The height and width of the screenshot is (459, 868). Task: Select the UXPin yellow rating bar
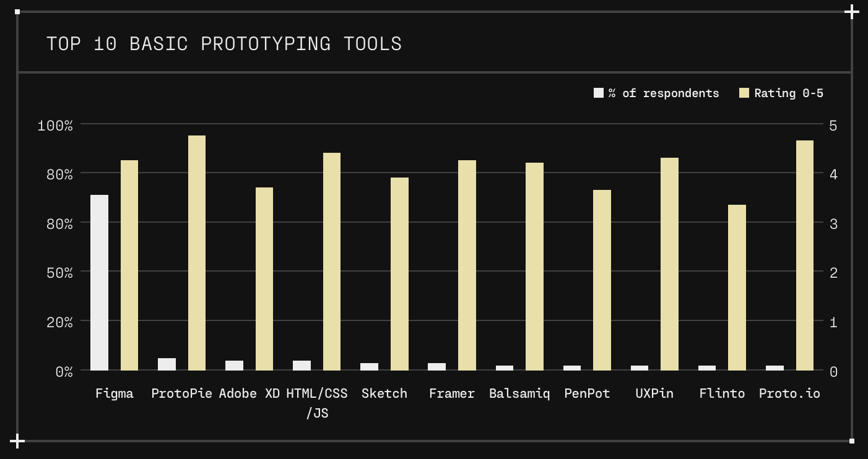tap(669, 264)
